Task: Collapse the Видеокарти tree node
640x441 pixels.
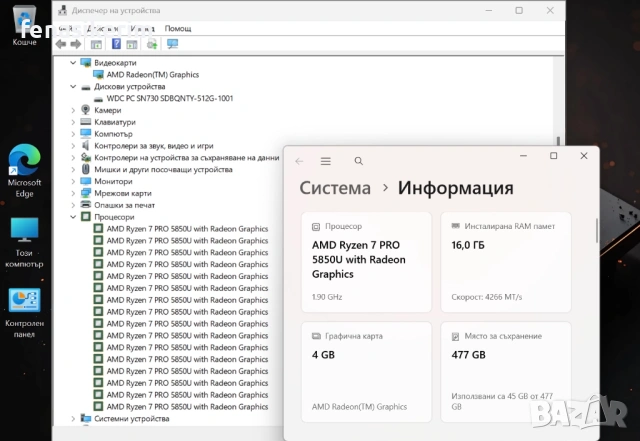Action: (x=73, y=62)
